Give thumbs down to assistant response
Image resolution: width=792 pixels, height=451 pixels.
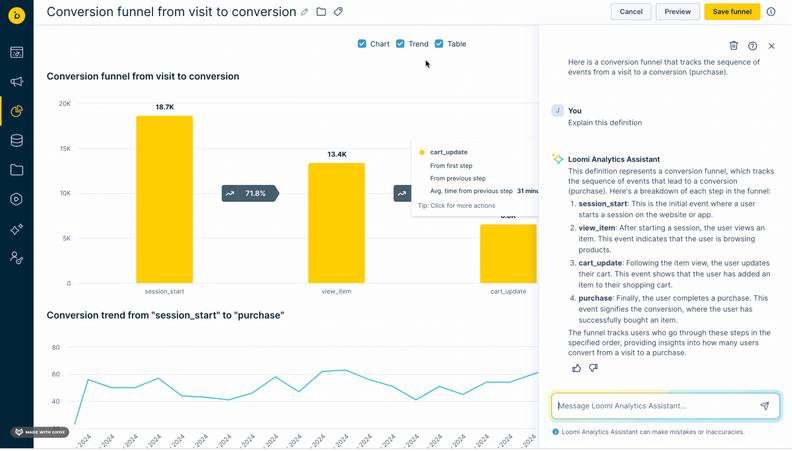coord(593,368)
